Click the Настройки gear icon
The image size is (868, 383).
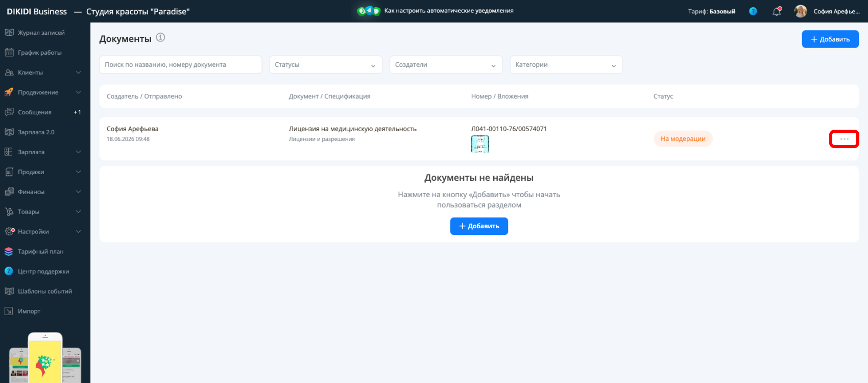click(x=9, y=232)
